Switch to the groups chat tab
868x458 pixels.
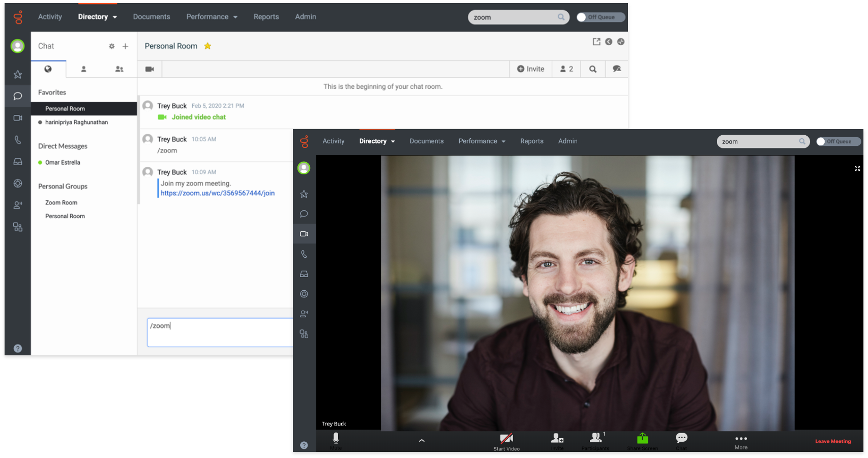coord(119,69)
